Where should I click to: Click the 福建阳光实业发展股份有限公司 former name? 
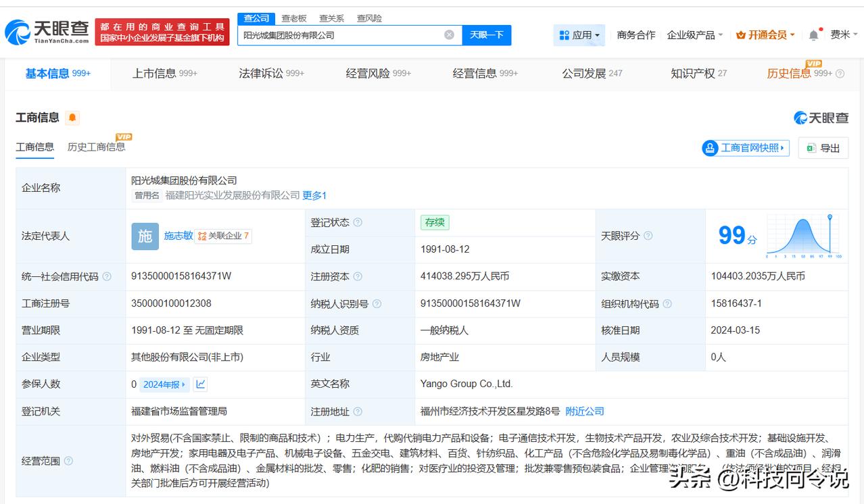point(232,195)
